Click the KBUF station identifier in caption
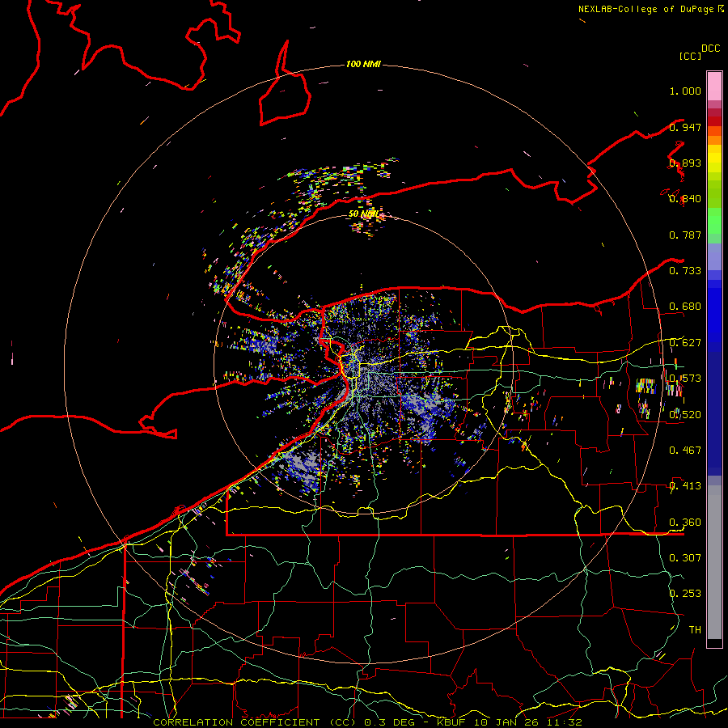The width and height of the screenshot is (728, 728). (x=453, y=722)
